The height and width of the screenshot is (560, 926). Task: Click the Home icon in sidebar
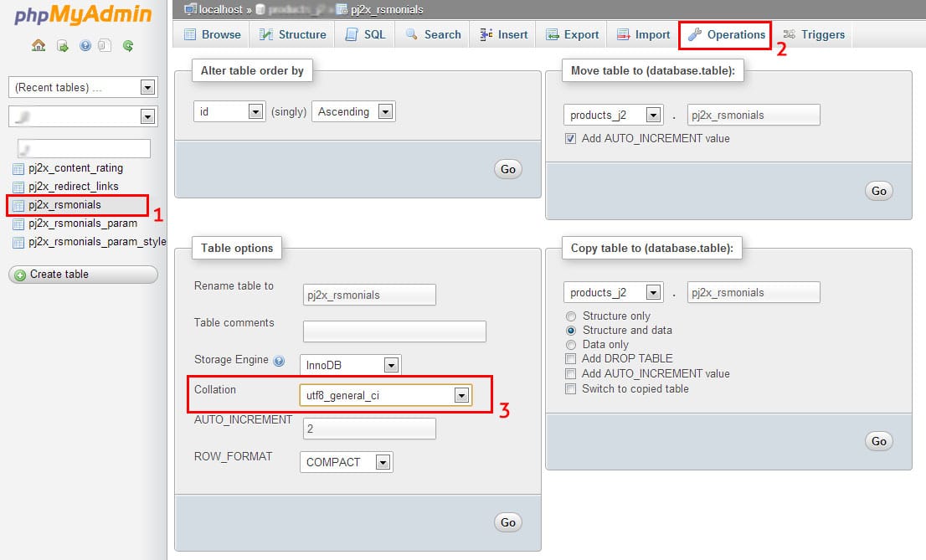(39, 45)
